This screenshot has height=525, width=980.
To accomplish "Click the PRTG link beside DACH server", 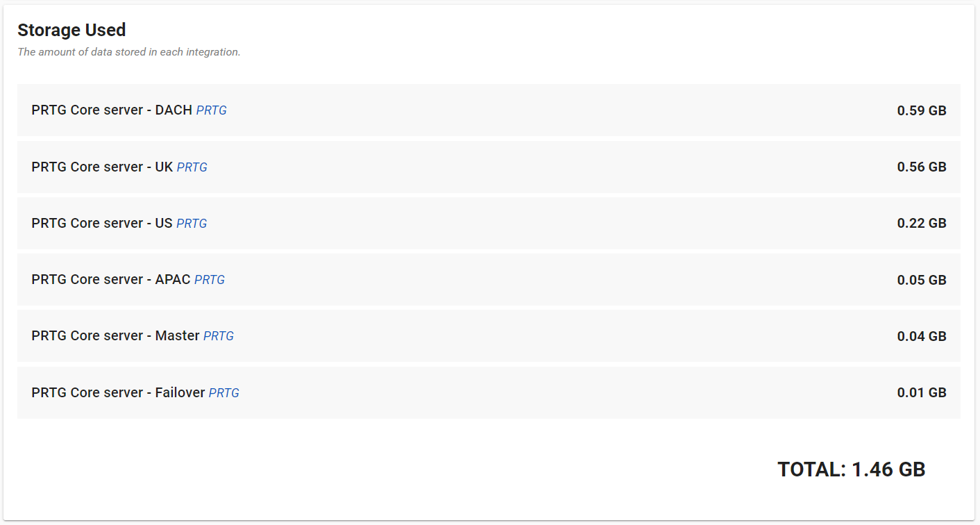I will [x=211, y=110].
